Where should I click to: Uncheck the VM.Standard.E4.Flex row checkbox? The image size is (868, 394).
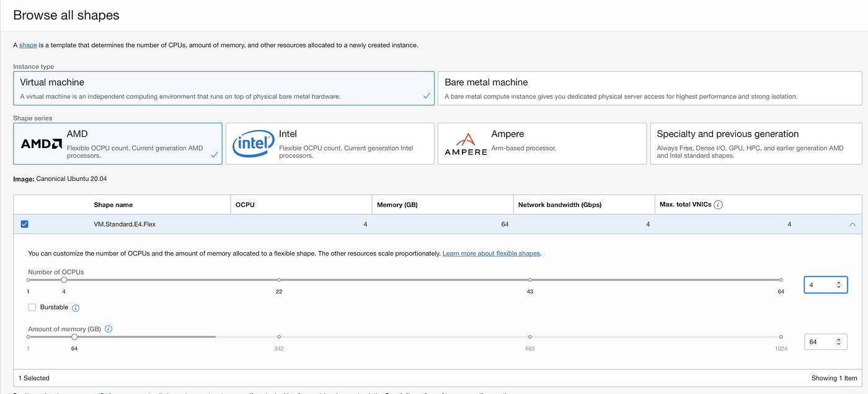pyautogui.click(x=24, y=224)
